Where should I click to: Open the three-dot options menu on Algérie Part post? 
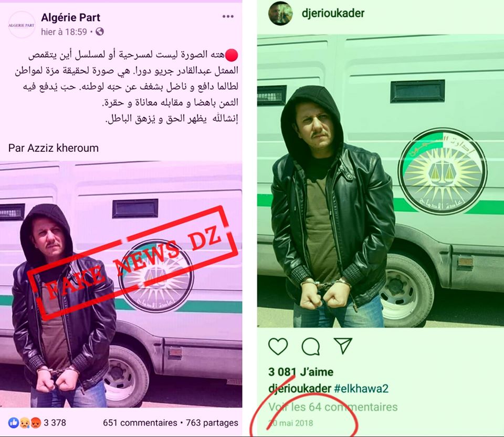click(228, 16)
